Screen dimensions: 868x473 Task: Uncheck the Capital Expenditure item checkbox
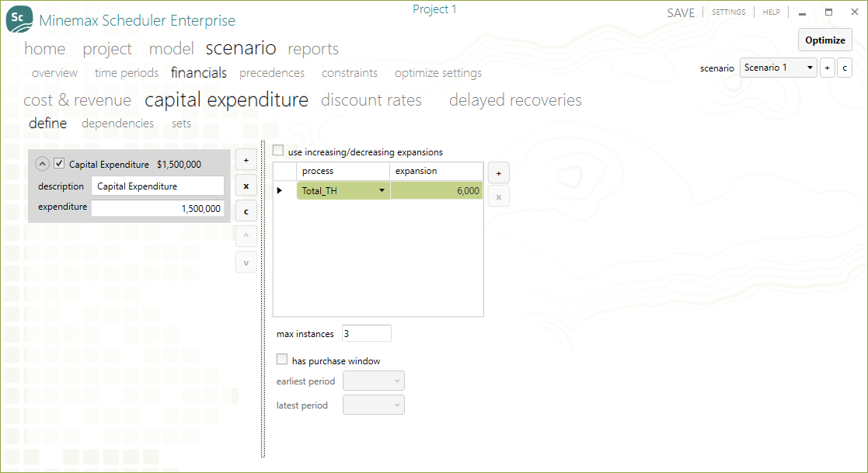coord(59,163)
